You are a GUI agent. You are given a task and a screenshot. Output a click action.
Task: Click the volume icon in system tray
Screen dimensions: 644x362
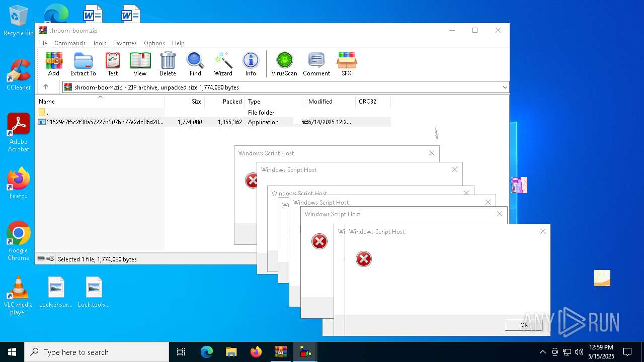tap(579, 352)
